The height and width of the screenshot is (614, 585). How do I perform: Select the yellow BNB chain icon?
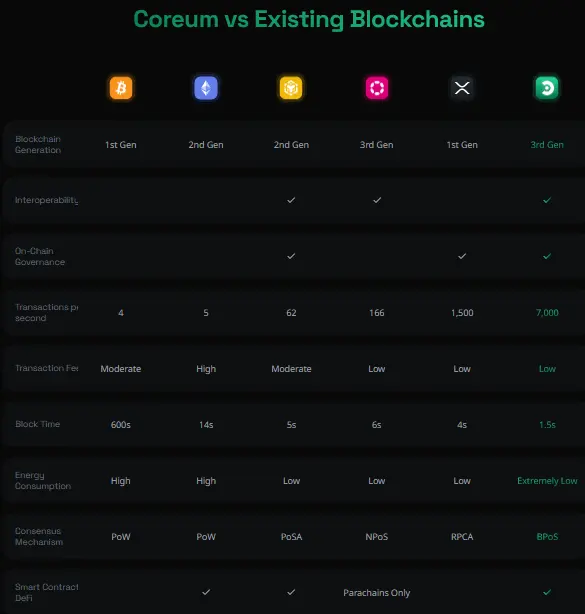(291, 88)
